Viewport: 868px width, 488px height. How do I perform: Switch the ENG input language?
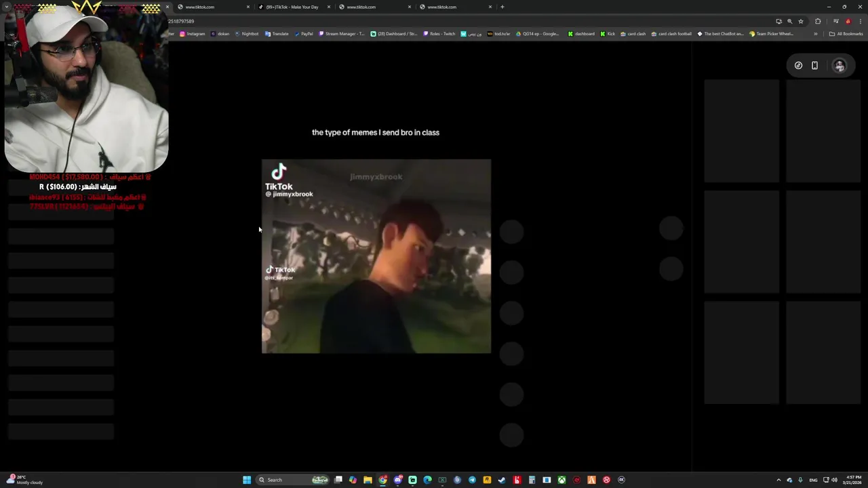point(813,480)
